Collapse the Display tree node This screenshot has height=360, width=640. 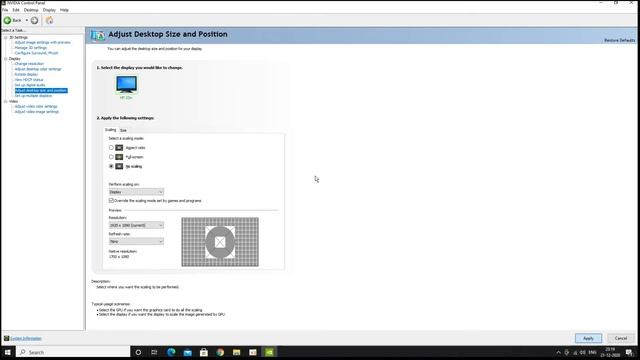(6, 59)
